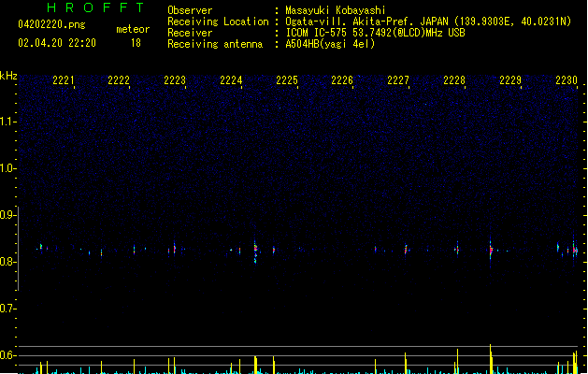588x374 pixels.
Task: Click the meteor echo just before 2229
Action: click(491, 250)
